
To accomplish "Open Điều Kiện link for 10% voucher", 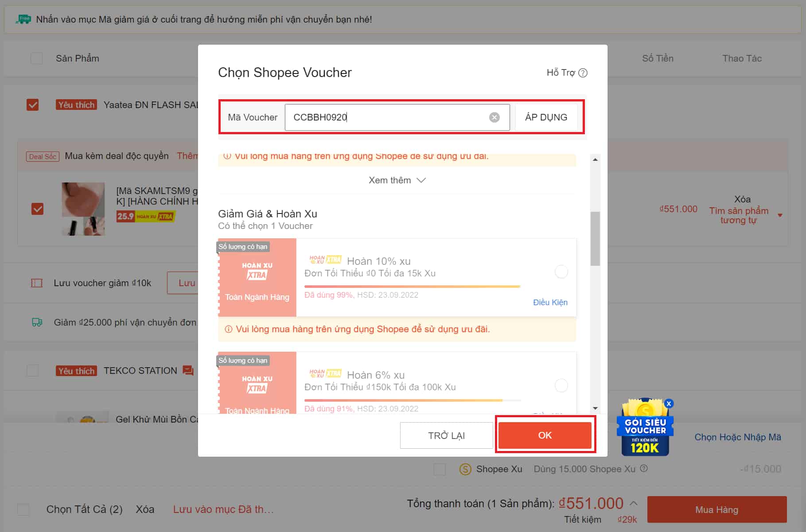I will (x=550, y=302).
